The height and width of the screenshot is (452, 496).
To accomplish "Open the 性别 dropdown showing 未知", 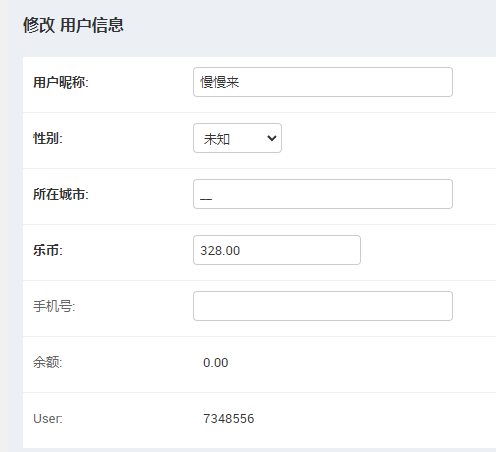I will (237, 138).
